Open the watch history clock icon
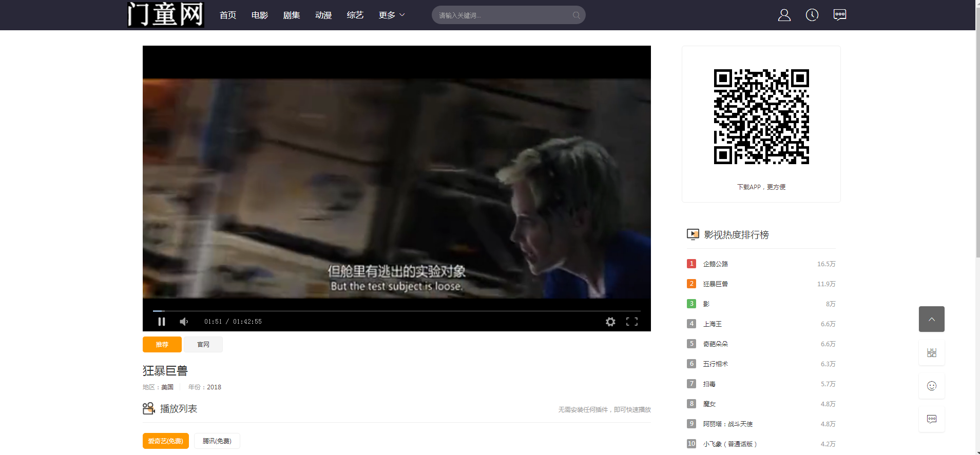This screenshot has width=980, height=455. click(812, 15)
